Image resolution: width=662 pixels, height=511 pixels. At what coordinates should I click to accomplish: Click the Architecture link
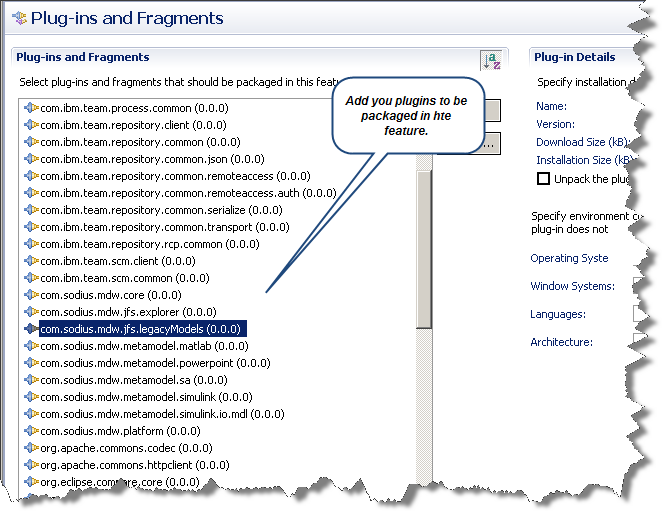tap(562, 342)
